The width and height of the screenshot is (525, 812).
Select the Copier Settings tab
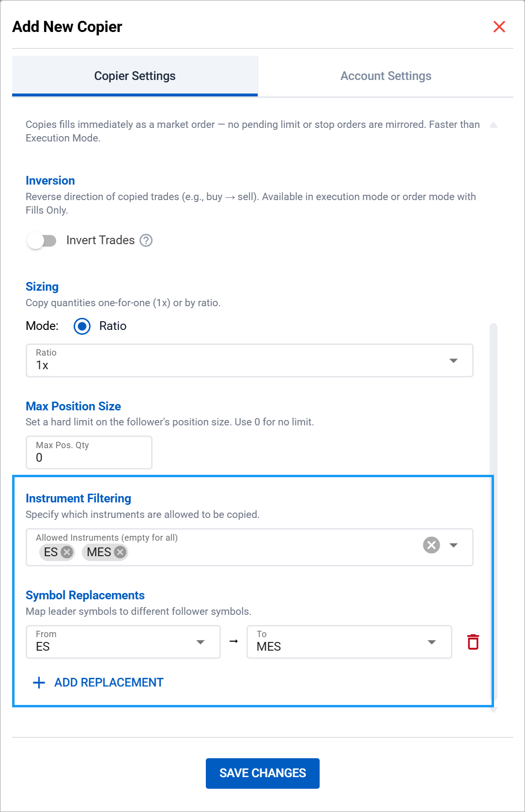(135, 76)
